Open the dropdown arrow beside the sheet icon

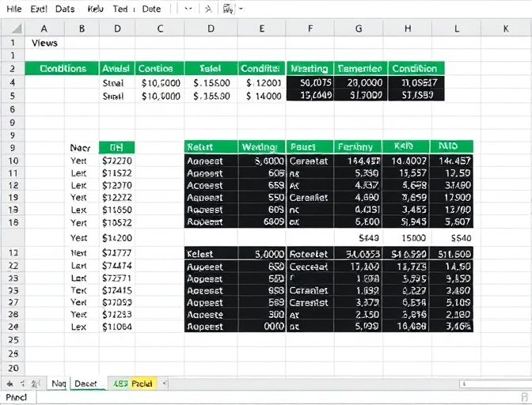point(241,9)
